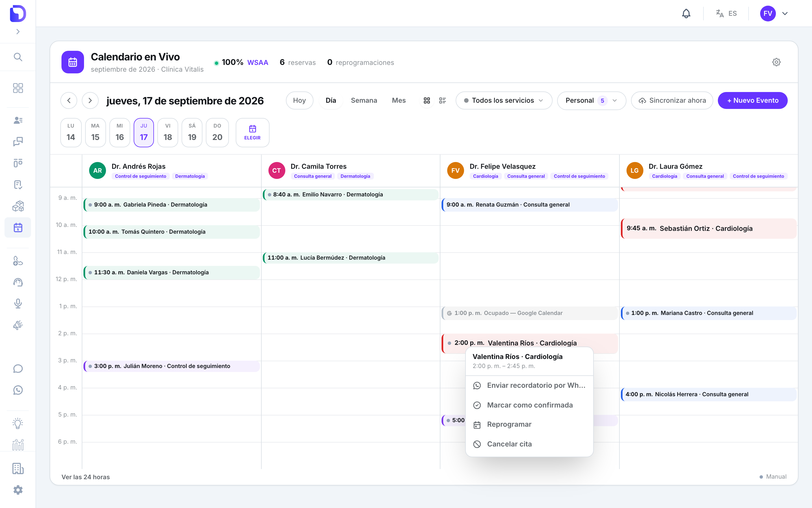Click the Hoy button

pyautogui.click(x=299, y=100)
